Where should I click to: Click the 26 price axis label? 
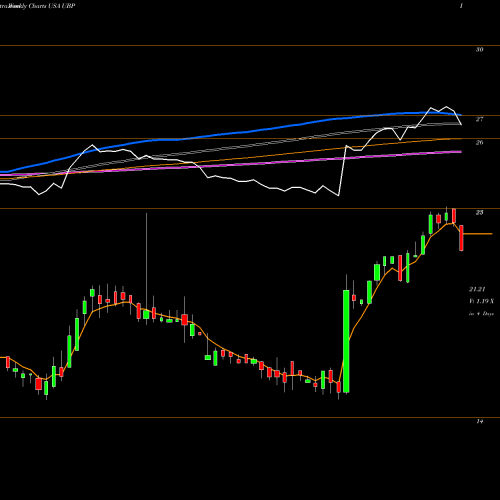(x=479, y=143)
